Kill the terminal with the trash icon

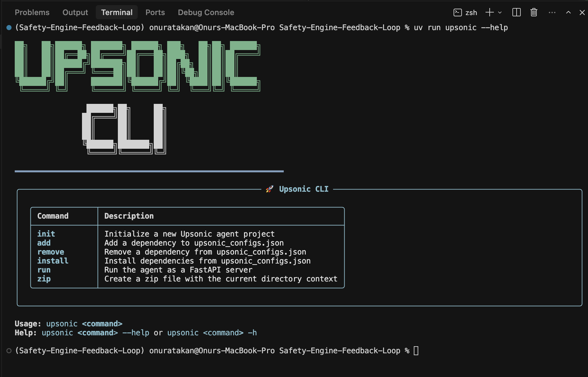point(534,12)
